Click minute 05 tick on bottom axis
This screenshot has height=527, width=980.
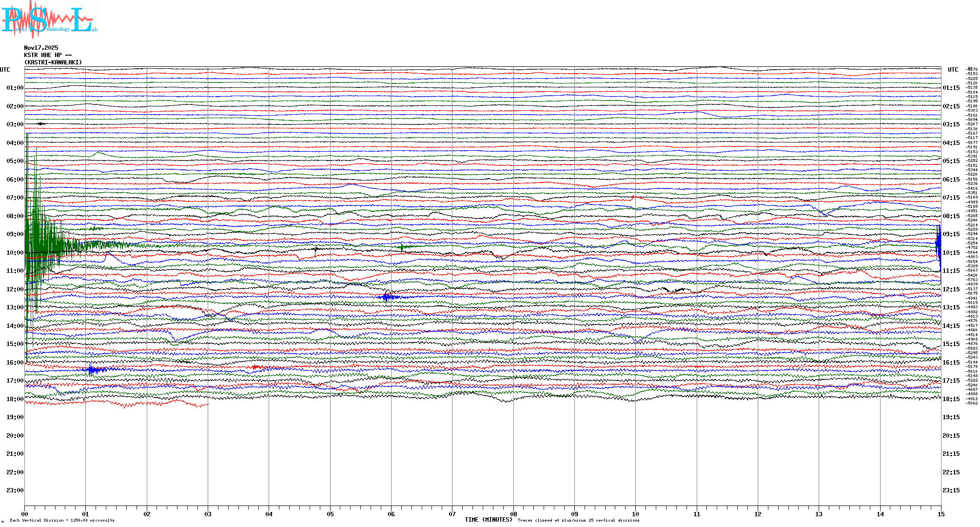click(330, 514)
